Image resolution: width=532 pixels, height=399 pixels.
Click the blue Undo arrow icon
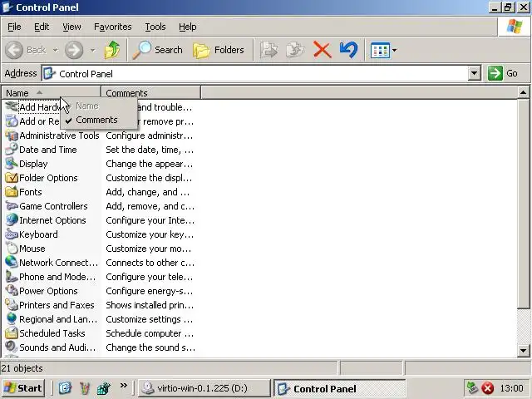(348, 50)
